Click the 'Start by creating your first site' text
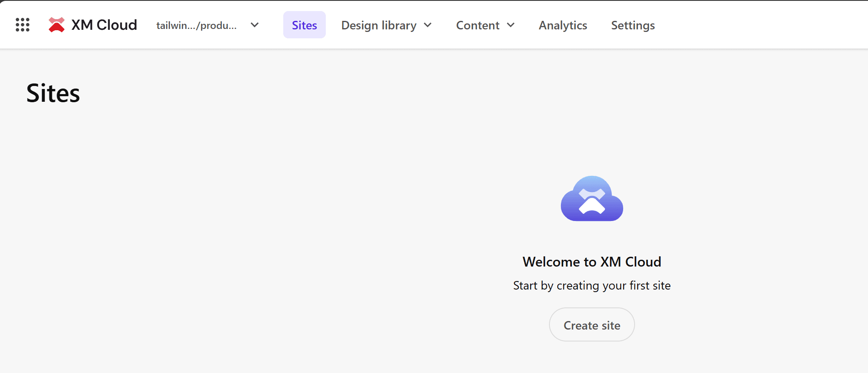 pos(592,285)
